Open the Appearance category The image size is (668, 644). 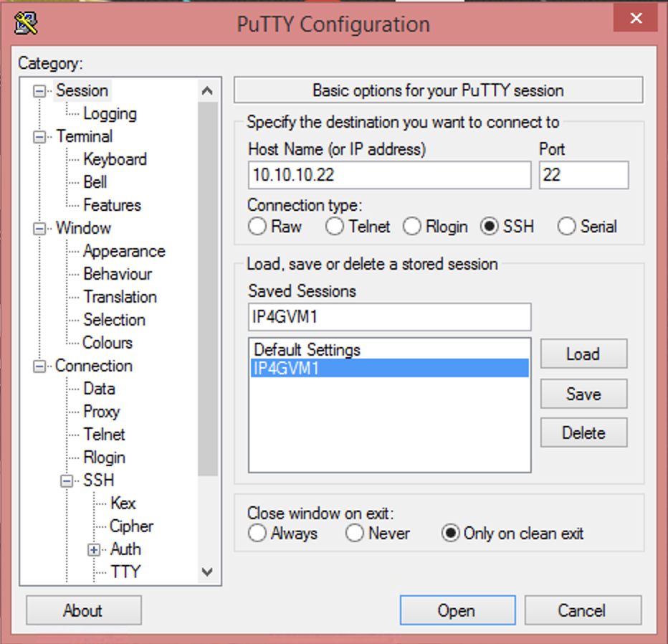coord(124,251)
